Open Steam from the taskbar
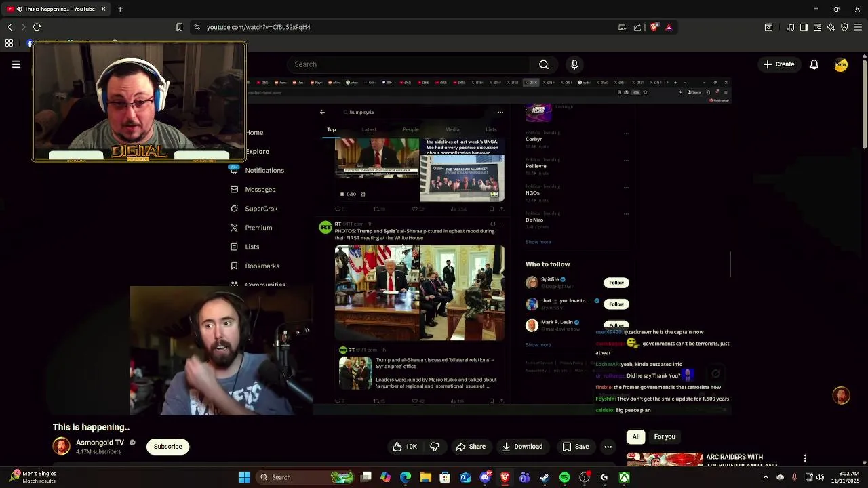 (x=544, y=477)
